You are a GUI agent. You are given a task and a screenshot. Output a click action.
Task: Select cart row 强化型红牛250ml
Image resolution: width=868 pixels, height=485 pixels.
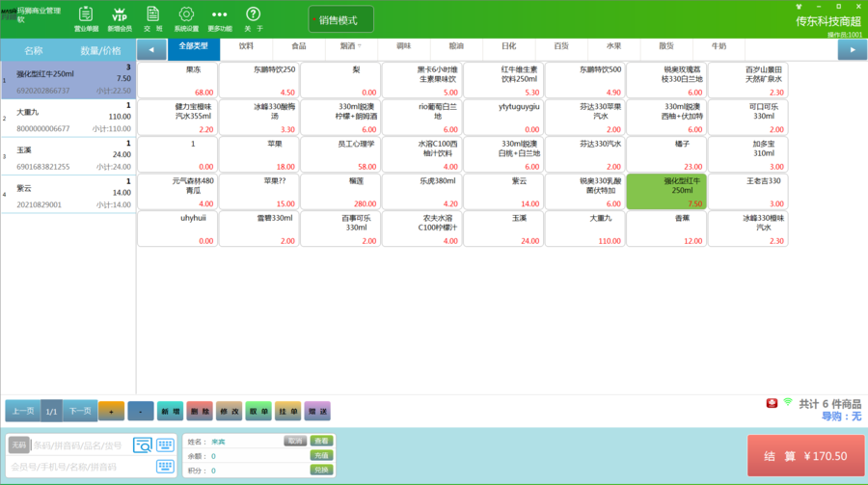pyautogui.click(x=68, y=80)
